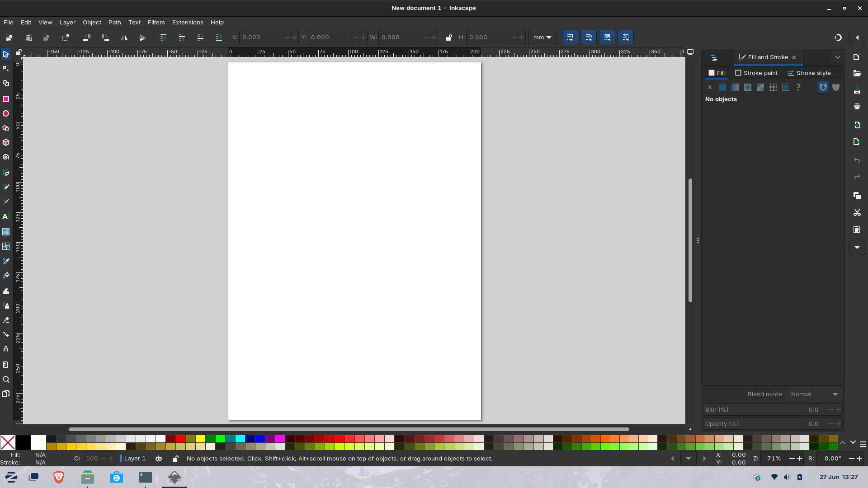Screen dimensions: 868x488
Task: Set flat color fill button
Action: [x=722, y=87]
